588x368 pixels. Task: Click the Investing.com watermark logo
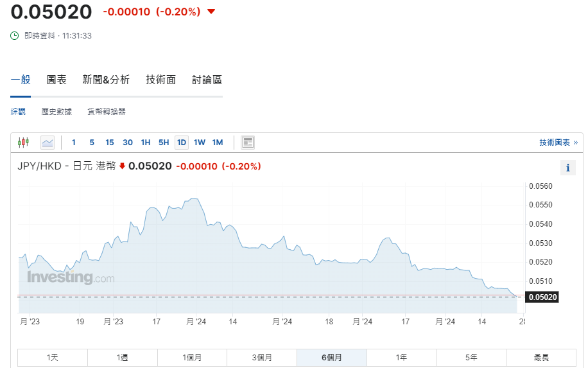[71, 278]
